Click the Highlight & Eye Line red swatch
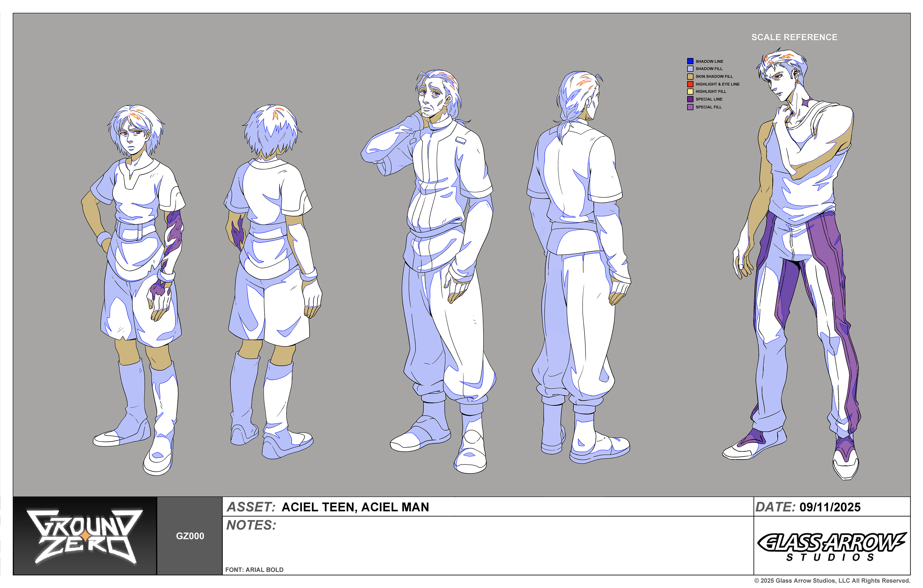This screenshot has width=923, height=588. click(x=690, y=84)
